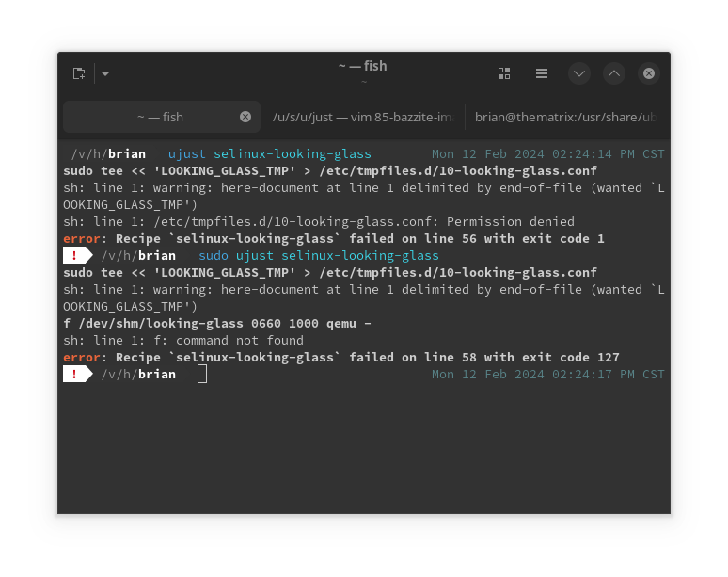Close the "~ — fish" tab
This screenshot has width=728, height=577.
coord(245,117)
